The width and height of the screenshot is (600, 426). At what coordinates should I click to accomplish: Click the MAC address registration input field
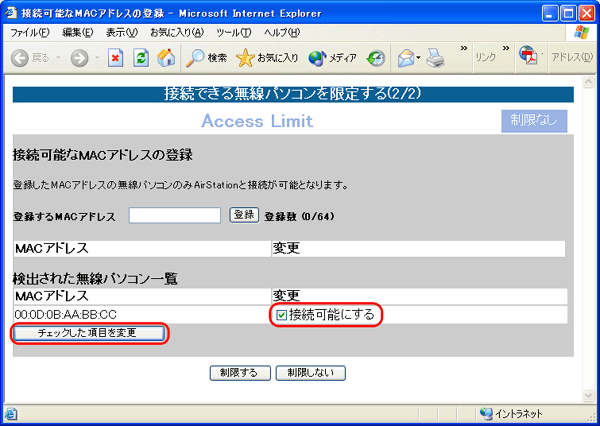tap(175, 215)
